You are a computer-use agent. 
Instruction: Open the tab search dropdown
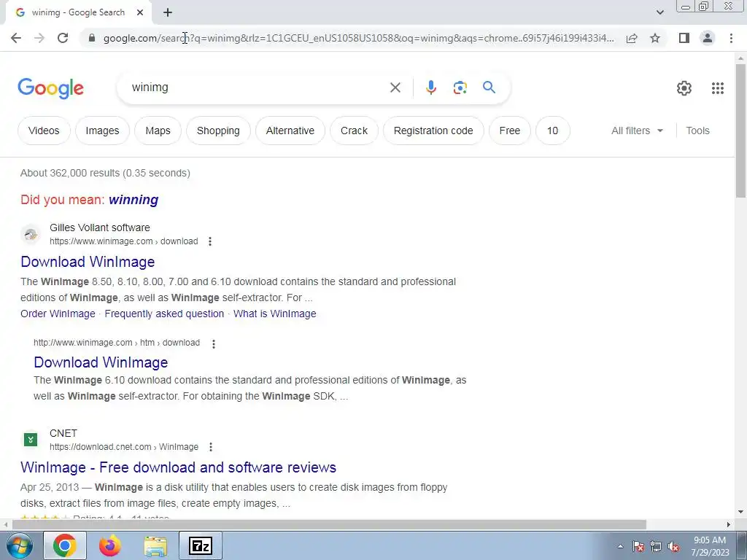[x=659, y=12]
